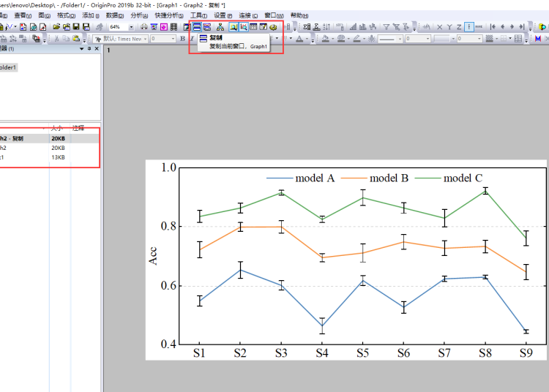Viewport: 549px width, 392px height.
Task: Open the font size dropdown
Action: pyautogui.click(x=173, y=39)
